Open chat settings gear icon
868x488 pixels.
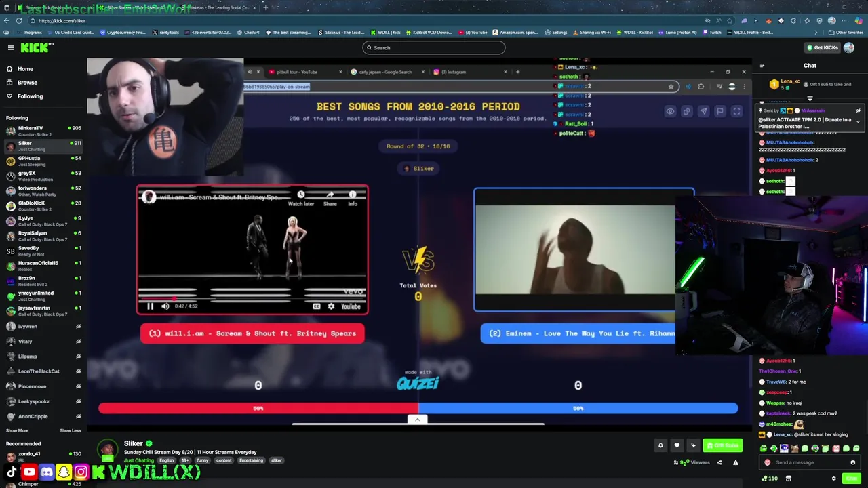point(833,479)
